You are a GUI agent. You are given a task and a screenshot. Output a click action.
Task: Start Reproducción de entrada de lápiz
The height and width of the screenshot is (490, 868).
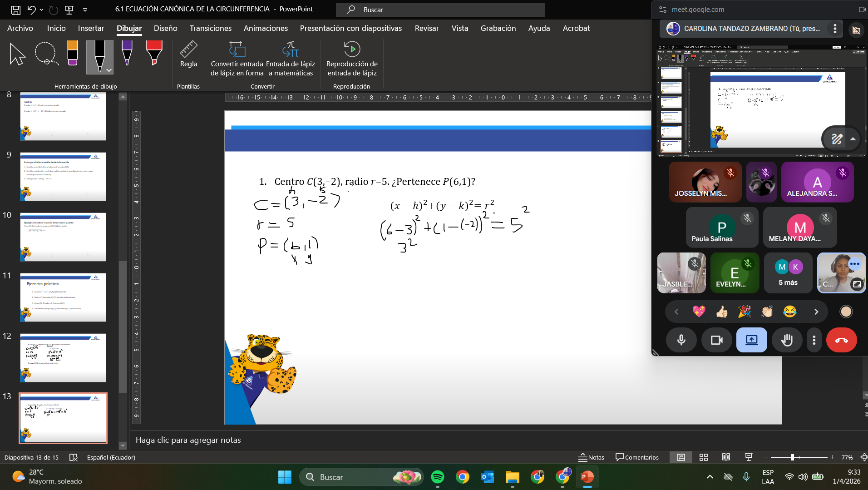(x=352, y=59)
